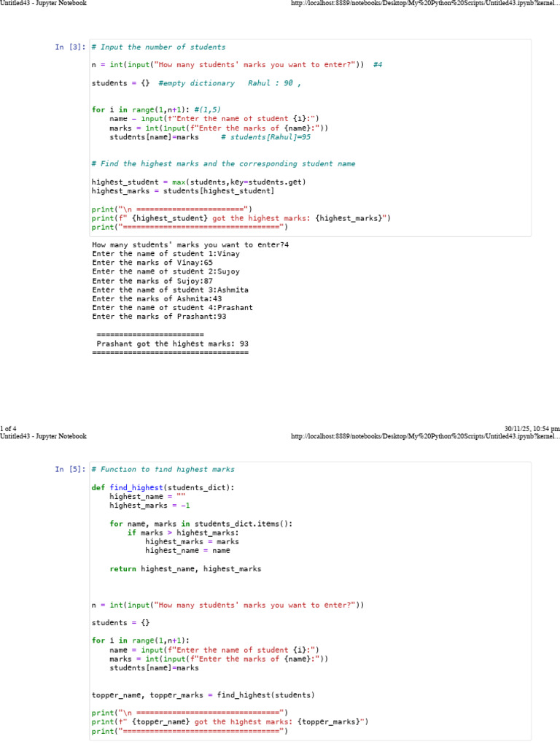This screenshot has width=560, height=747.
Task: Click the line 'students = {}' in first cell
Action: pos(120,83)
